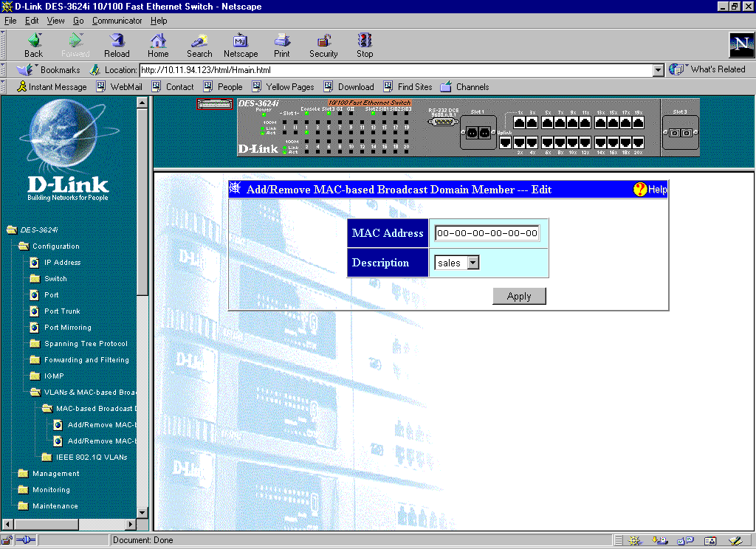Expand the Location URL history dropdown
Viewport: 756px width, 549px height.
click(x=659, y=70)
